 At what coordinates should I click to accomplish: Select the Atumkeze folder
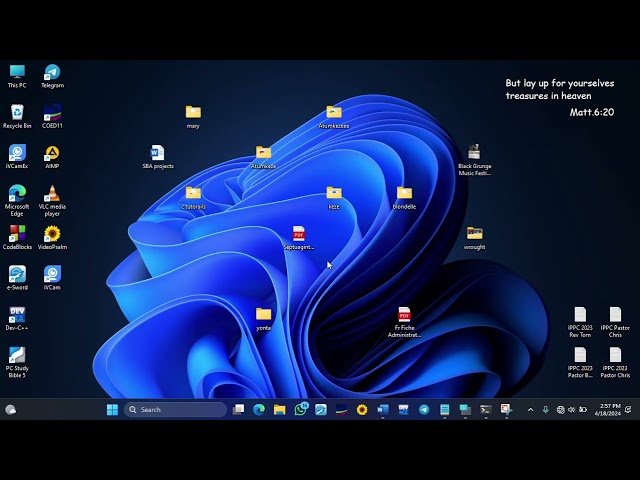(x=264, y=157)
